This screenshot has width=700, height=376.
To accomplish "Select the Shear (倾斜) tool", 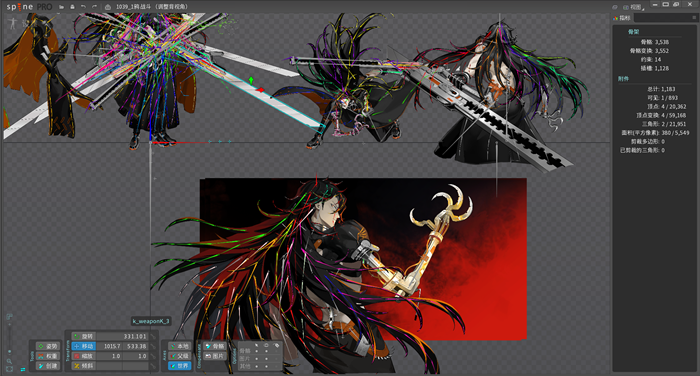I will point(83,366).
